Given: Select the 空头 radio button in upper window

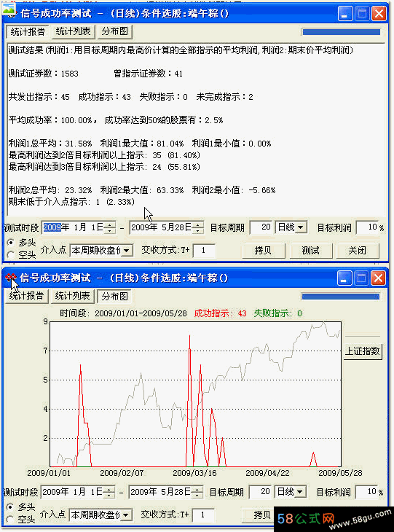Looking at the screenshot, I should (11, 254).
